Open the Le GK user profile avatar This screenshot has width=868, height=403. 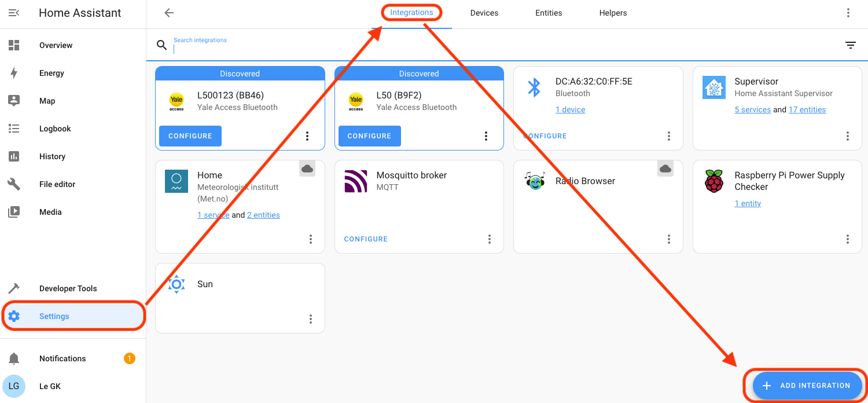tap(14, 386)
